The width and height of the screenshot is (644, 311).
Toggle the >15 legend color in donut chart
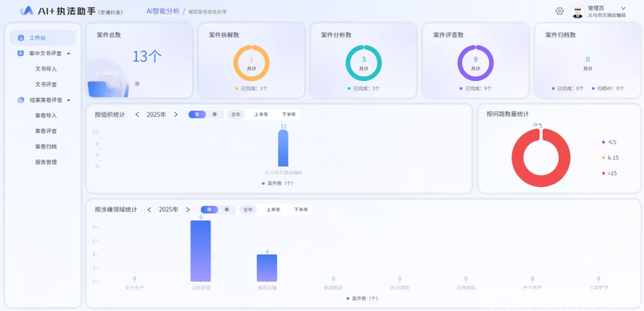tap(603, 173)
